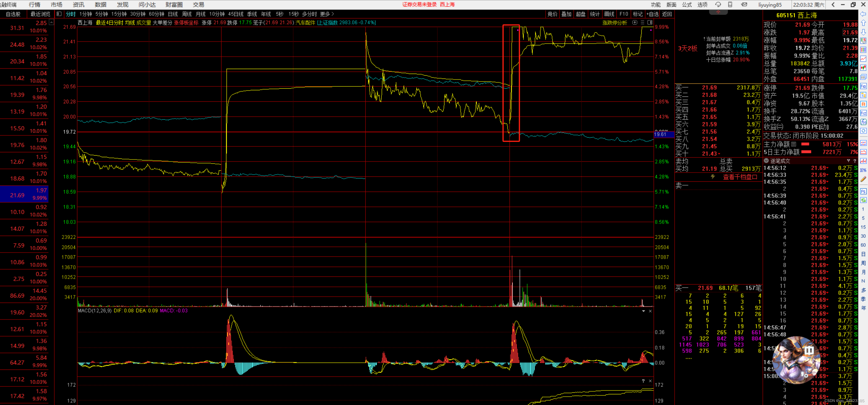Toggle the 叠加 overlay button
The width and height of the screenshot is (868, 405).
pyautogui.click(x=567, y=14)
